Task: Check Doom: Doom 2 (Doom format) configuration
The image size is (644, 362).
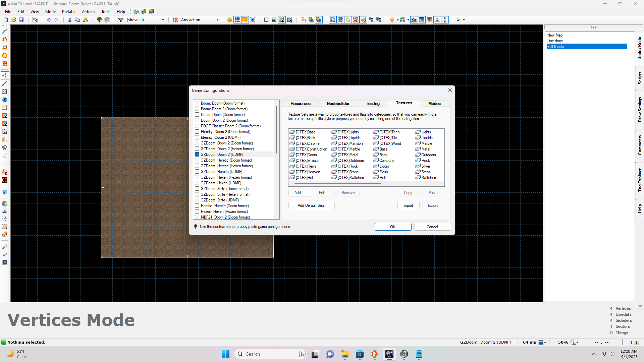Action: coord(197,120)
